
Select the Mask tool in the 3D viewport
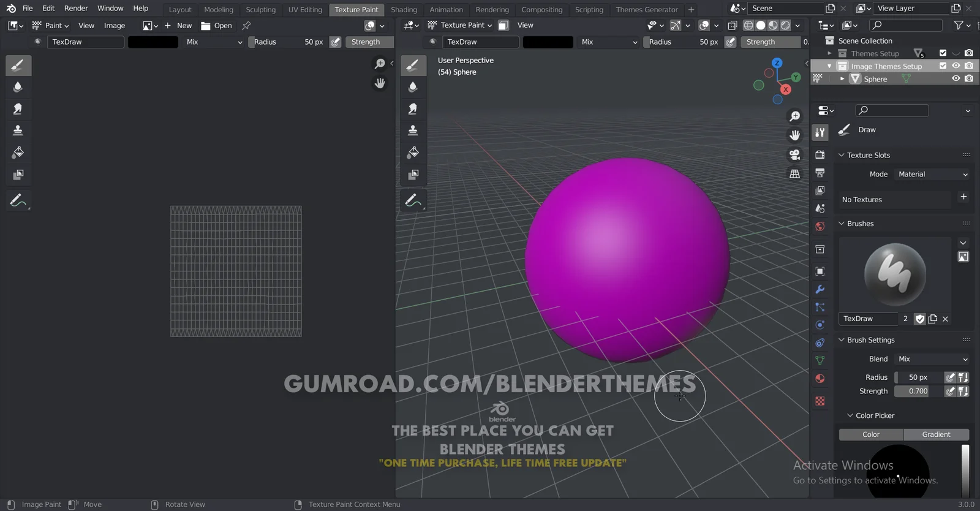(x=413, y=175)
